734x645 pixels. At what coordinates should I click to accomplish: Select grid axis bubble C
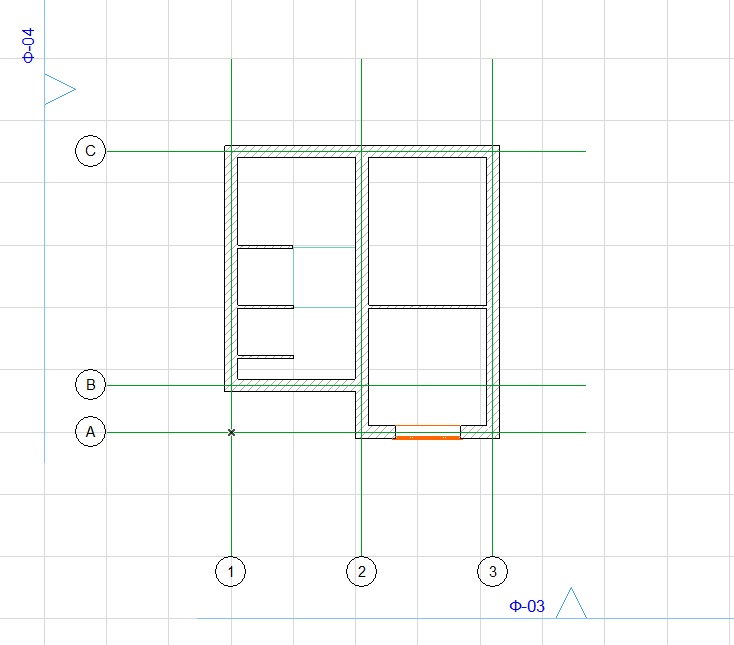click(90, 151)
